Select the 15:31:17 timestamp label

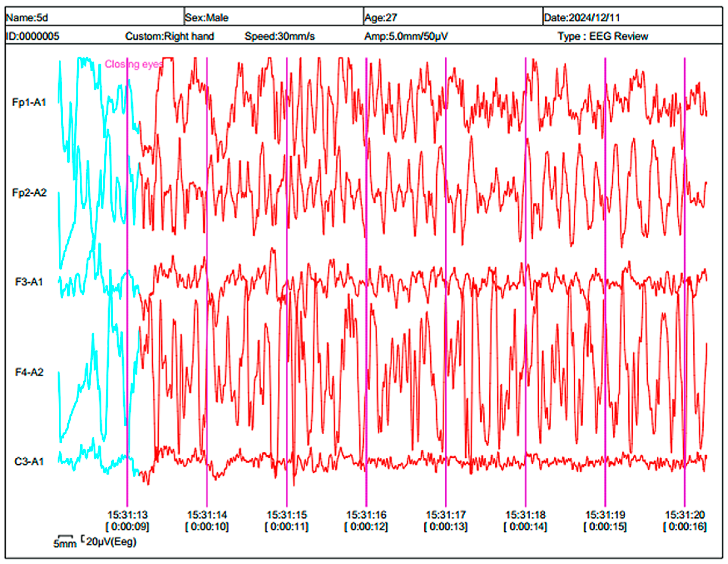(446, 515)
